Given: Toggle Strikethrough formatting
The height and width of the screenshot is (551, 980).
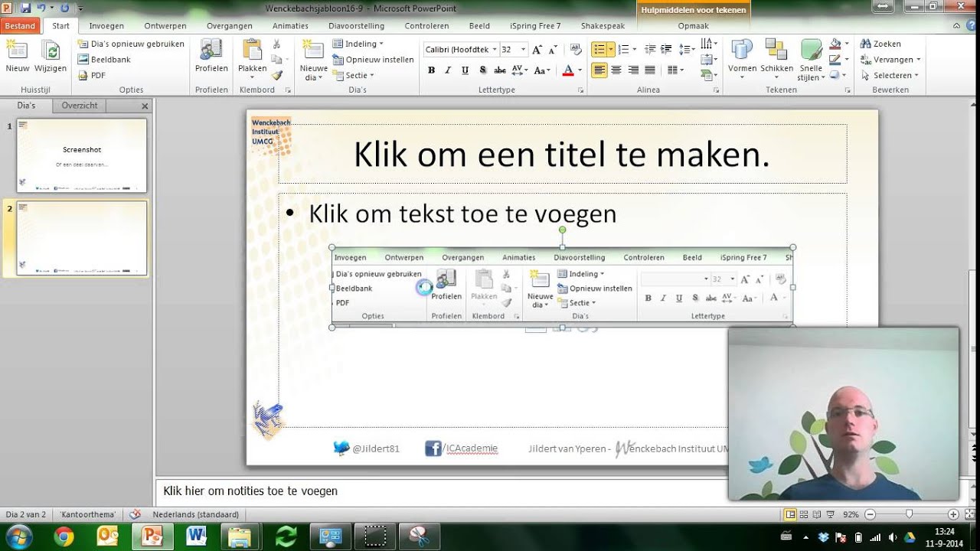Looking at the screenshot, I should click(500, 70).
